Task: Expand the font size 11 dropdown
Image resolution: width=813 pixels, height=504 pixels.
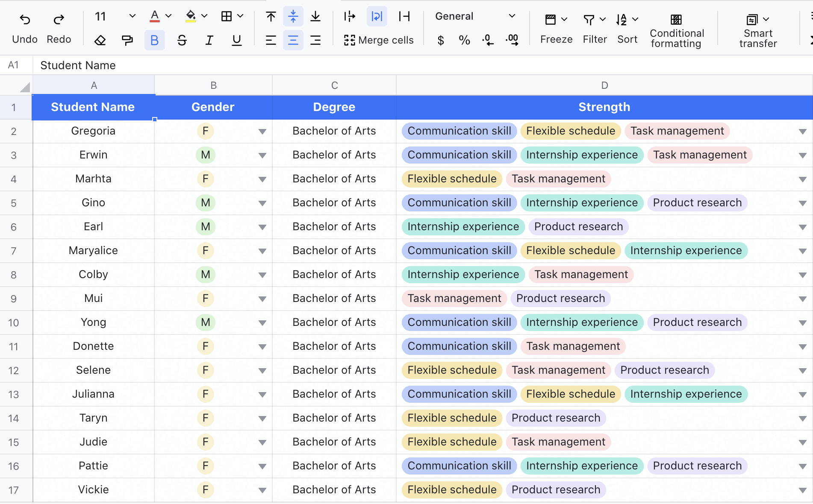Action: 132,16
